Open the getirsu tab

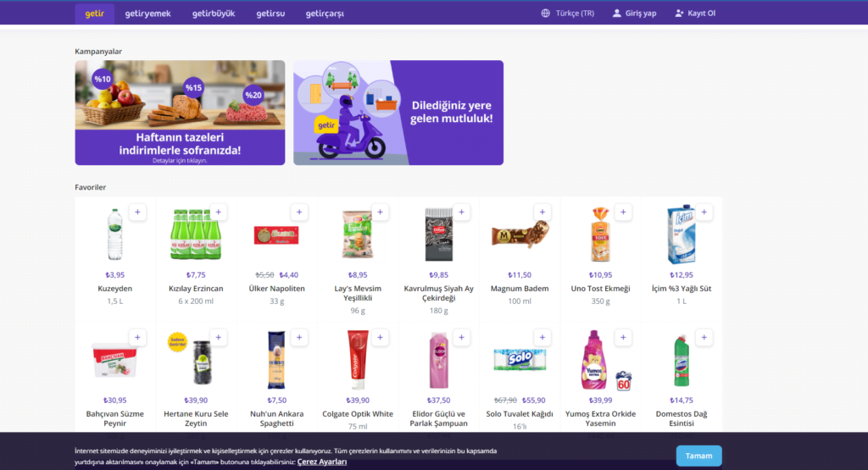(270, 14)
